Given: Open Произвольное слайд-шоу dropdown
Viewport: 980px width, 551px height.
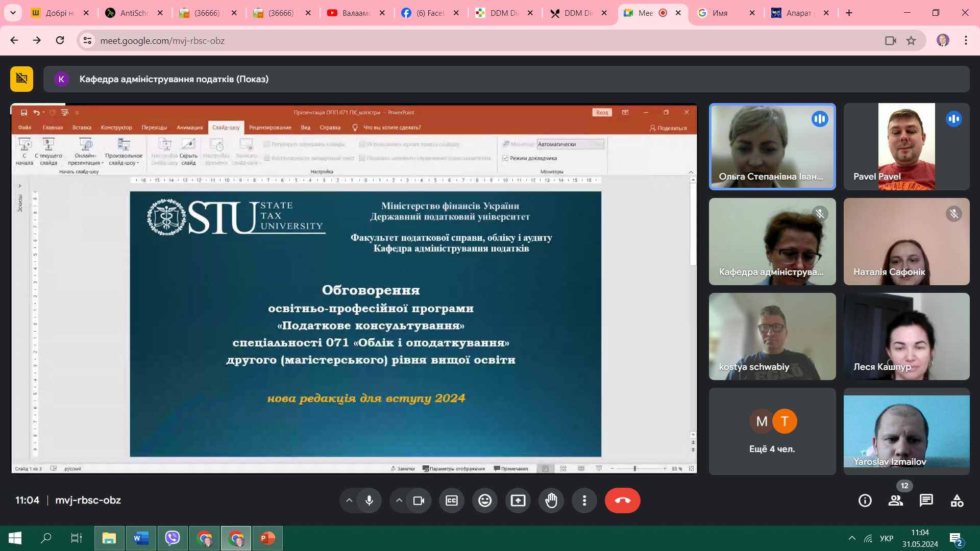Looking at the screenshot, I should click(124, 152).
